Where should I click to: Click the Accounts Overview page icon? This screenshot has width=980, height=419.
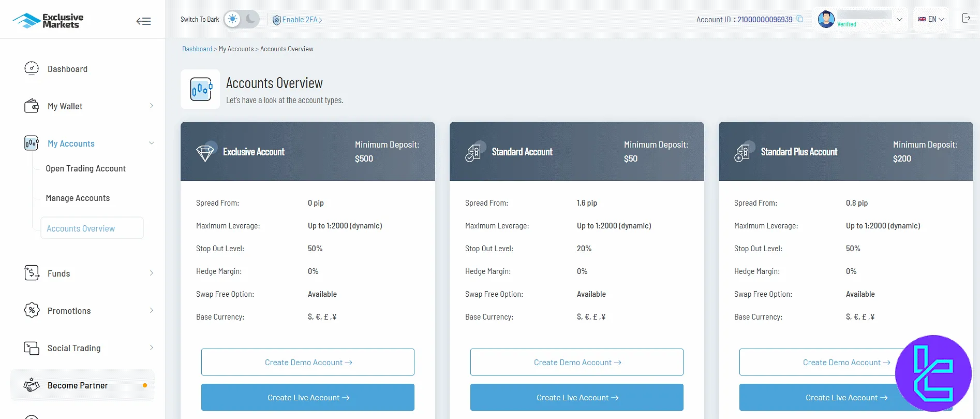200,89
